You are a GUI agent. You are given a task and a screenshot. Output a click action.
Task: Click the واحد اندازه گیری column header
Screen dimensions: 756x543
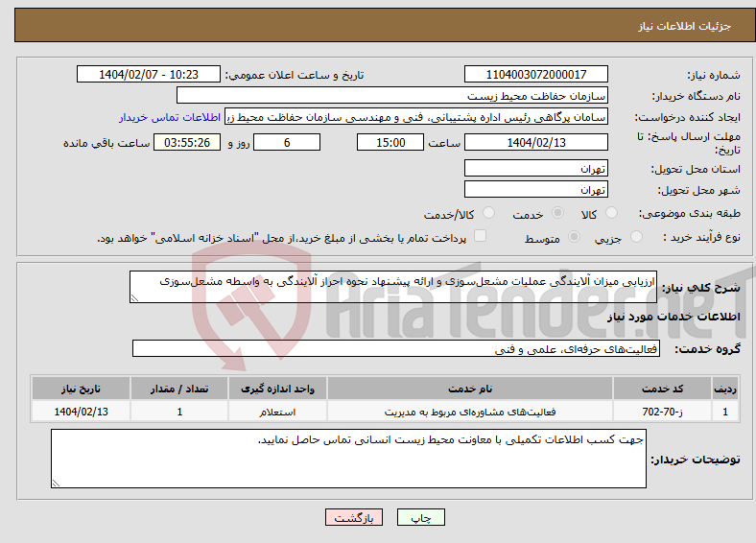(277, 389)
